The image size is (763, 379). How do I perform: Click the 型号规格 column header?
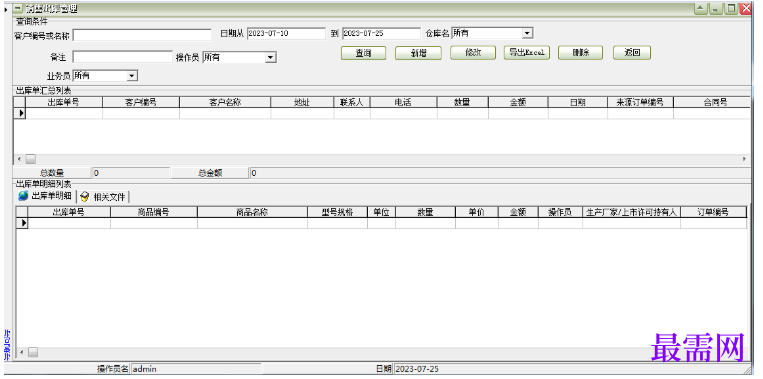click(337, 212)
